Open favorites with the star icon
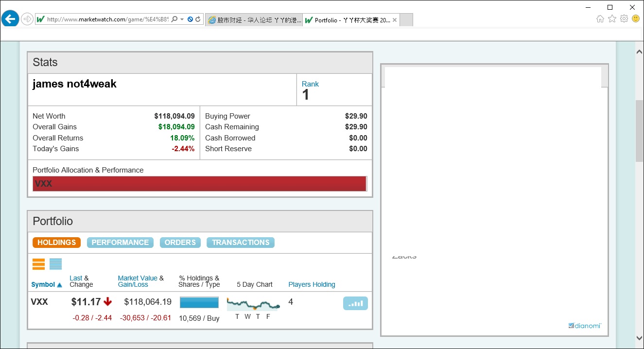The width and height of the screenshot is (644, 349). pyautogui.click(x=612, y=19)
